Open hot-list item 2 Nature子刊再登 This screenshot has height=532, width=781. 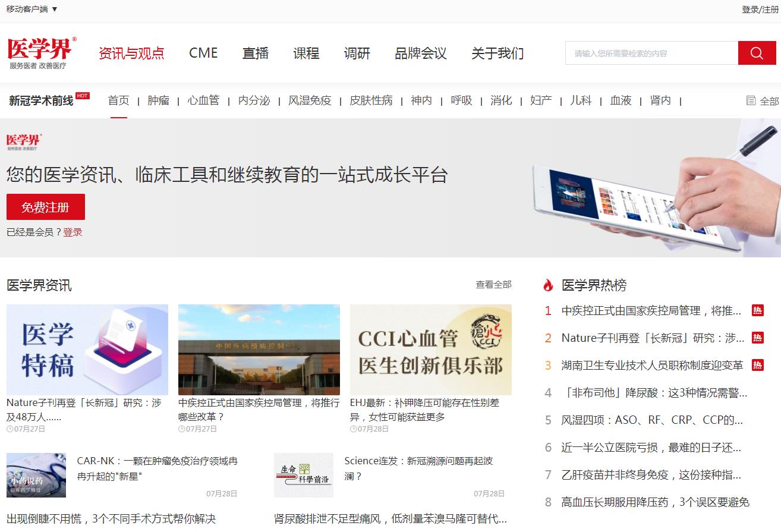[653, 338]
